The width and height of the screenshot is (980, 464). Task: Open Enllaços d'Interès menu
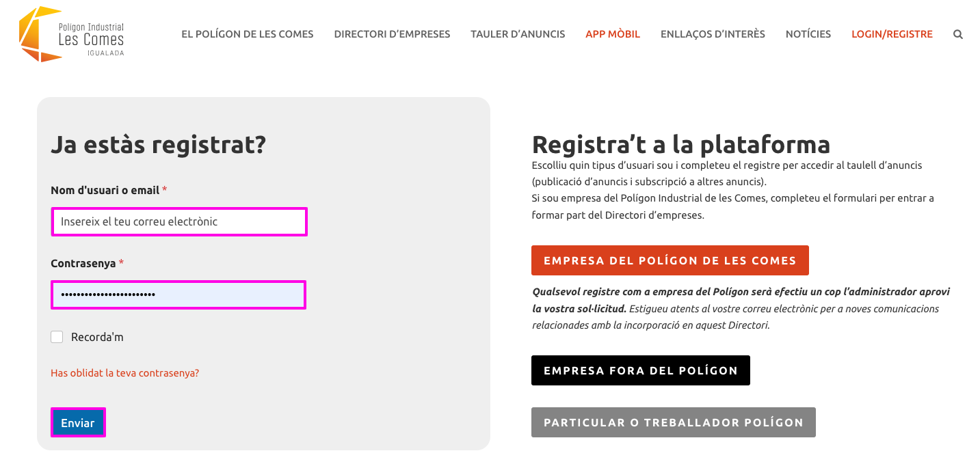coord(713,34)
